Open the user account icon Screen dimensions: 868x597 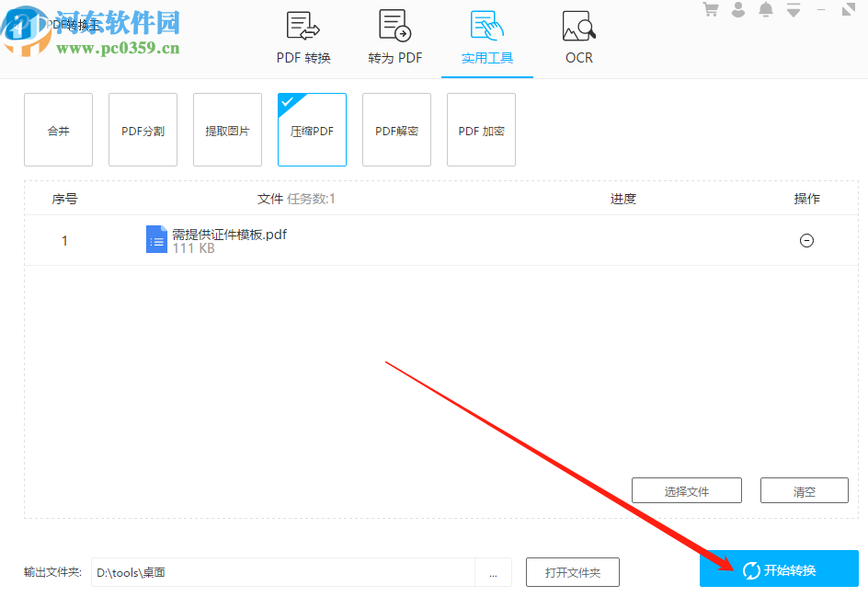(738, 9)
